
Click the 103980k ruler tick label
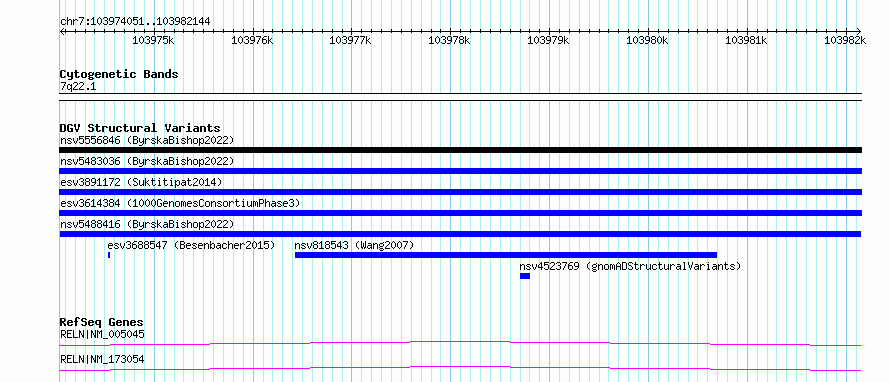click(x=648, y=40)
